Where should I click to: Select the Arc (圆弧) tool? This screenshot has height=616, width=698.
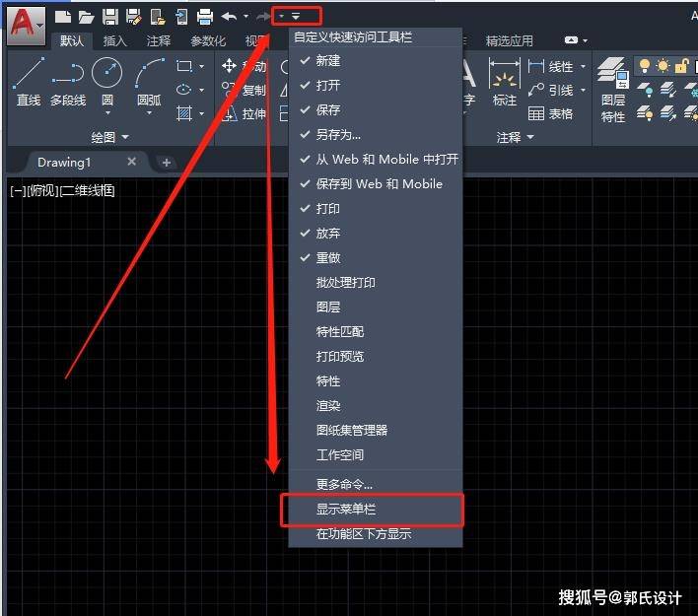point(149,81)
